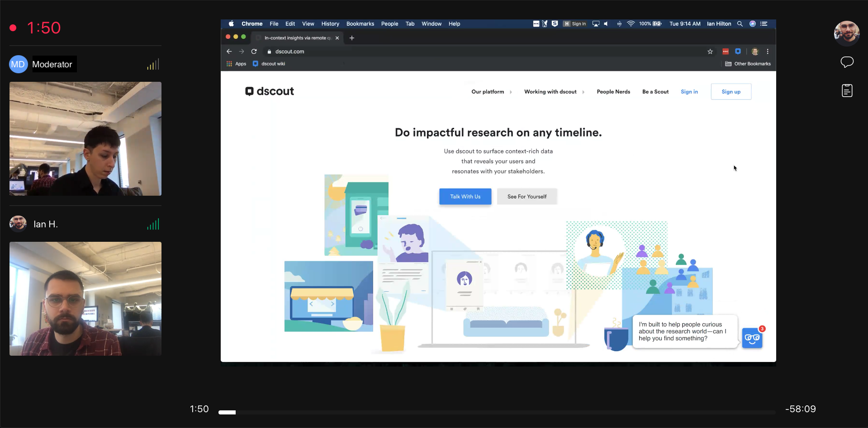868x428 pixels.
Task: Click the Talk With Us button
Action: point(465,197)
